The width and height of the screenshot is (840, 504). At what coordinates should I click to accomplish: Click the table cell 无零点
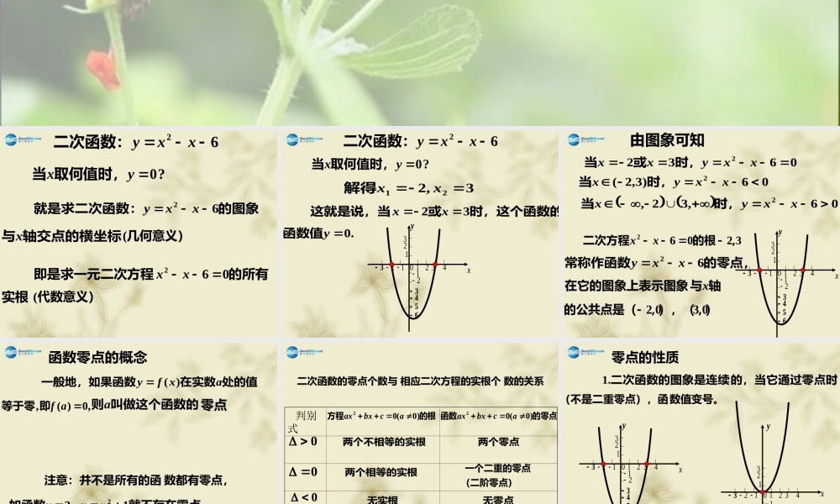pos(498,499)
